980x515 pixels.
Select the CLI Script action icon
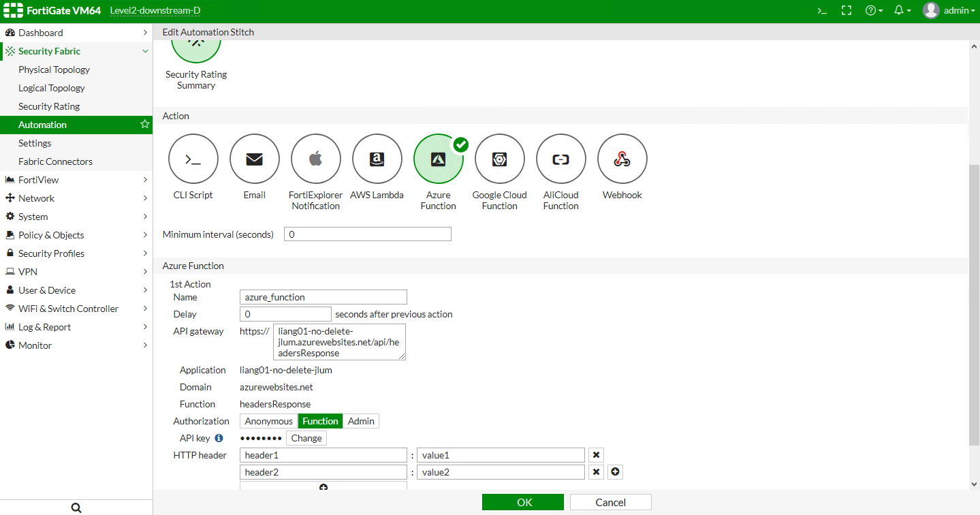[x=193, y=159]
